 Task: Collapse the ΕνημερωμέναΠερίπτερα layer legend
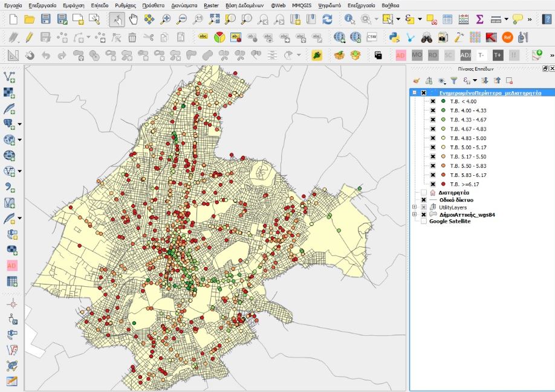click(414, 93)
